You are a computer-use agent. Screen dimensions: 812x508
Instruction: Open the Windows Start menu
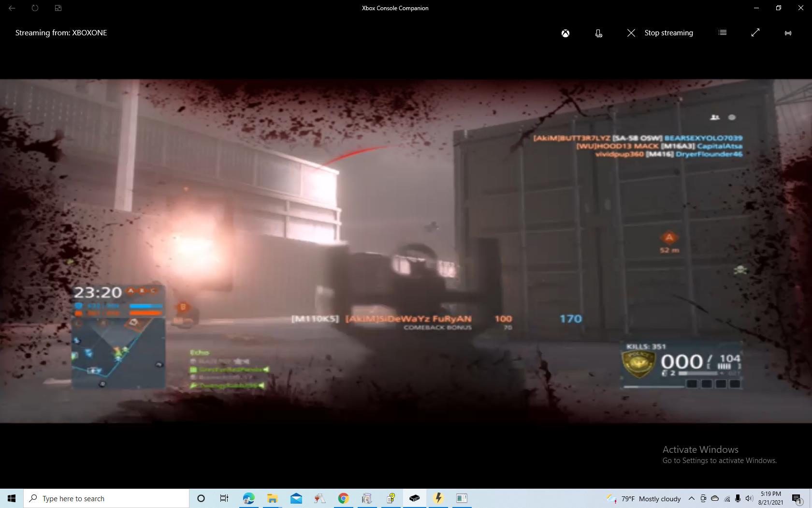click(x=12, y=498)
